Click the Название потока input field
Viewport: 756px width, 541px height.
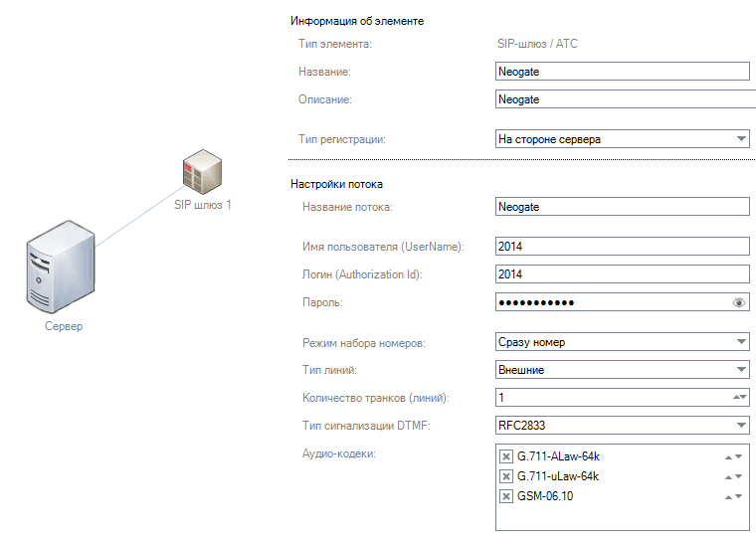[623, 207]
